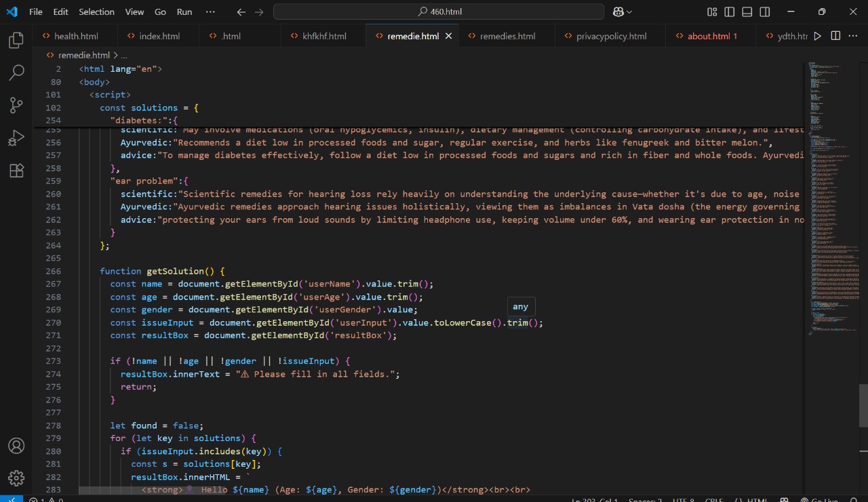Image resolution: width=868 pixels, height=502 pixels.
Task: Toggle Primary Side Bar visibility
Action: (730, 12)
